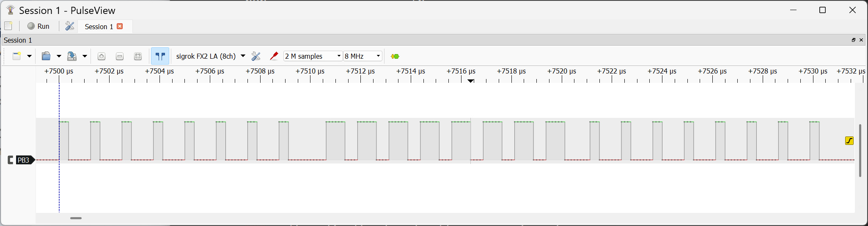Add a protocol decoder
The width and height of the screenshot is (868, 226).
pos(395,56)
